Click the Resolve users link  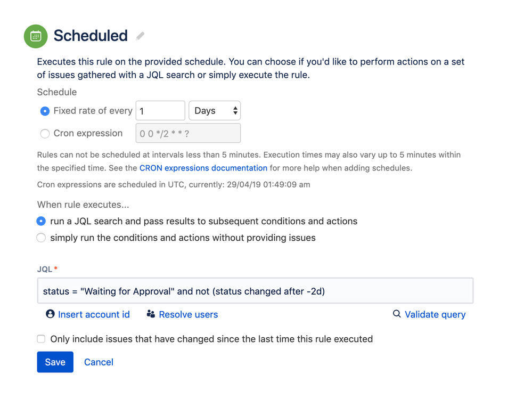pyautogui.click(x=188, y=315)
